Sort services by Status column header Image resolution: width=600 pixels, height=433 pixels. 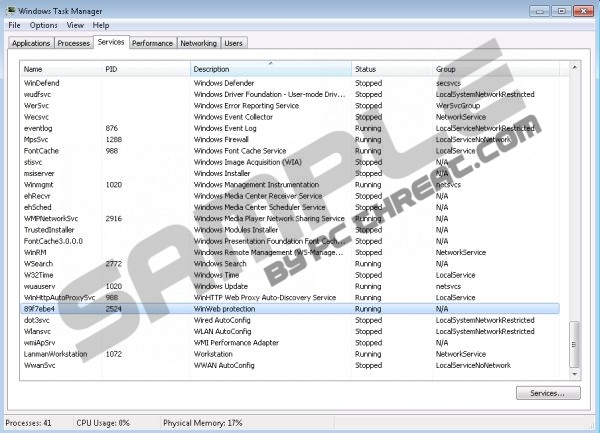pos(390,68)
